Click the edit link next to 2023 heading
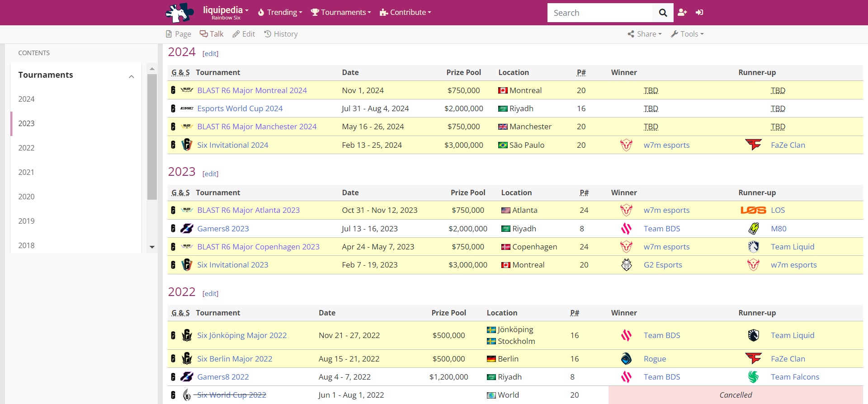868x404 pixels. point(210,174)
